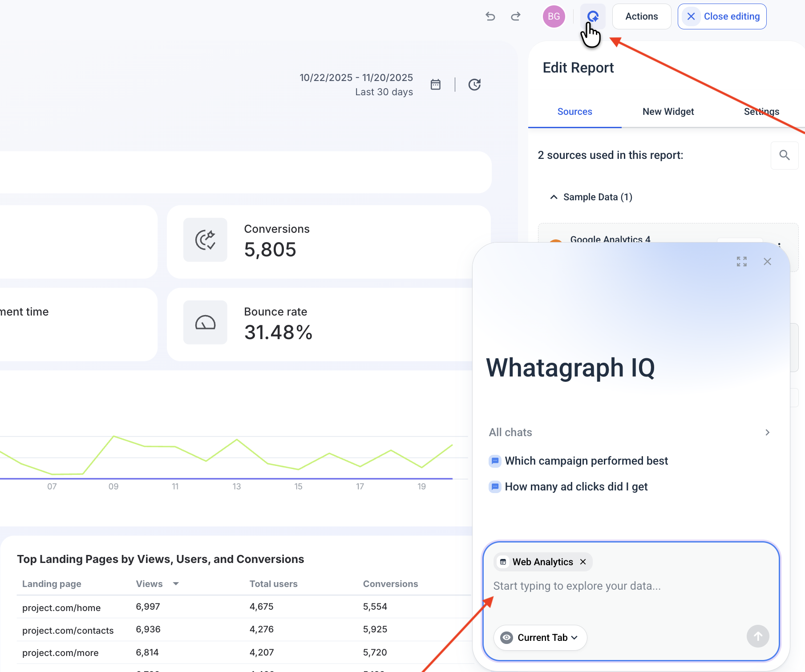Viewport: 805px width, 672px height.
Task: Close the Whatagraph IQ dialog
Action: (767, 261)
